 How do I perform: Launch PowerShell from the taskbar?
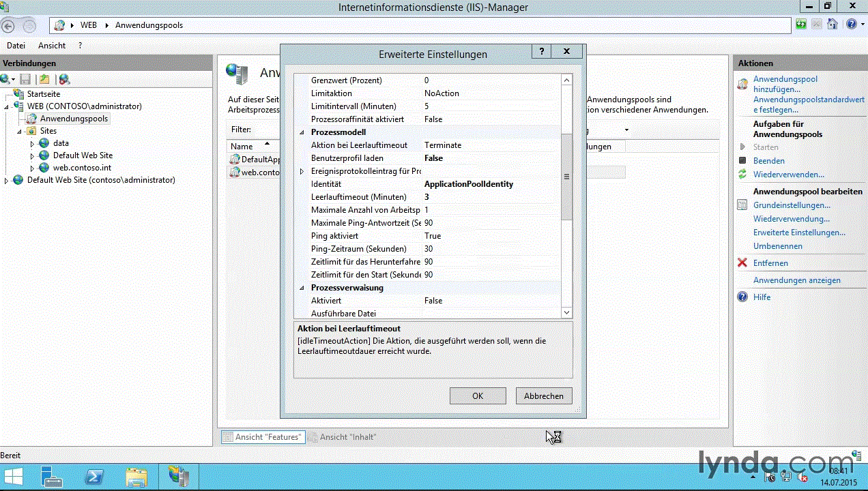[x=93, y=476]
